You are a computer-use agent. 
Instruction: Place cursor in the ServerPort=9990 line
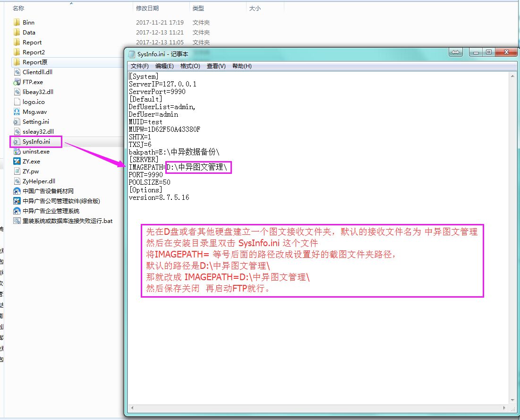coord(157,92)
